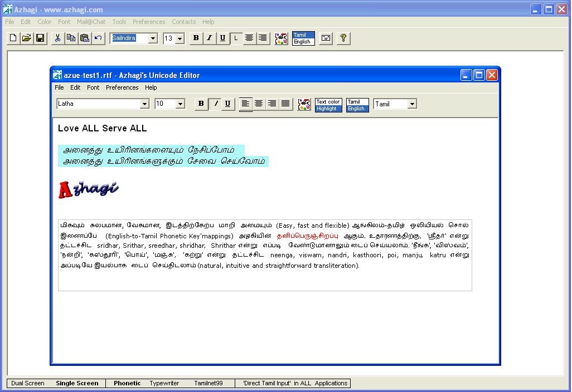The image size is (572, 392).
Task: Open the Unicode Editor color palette icon
Action: click(304, 104)
